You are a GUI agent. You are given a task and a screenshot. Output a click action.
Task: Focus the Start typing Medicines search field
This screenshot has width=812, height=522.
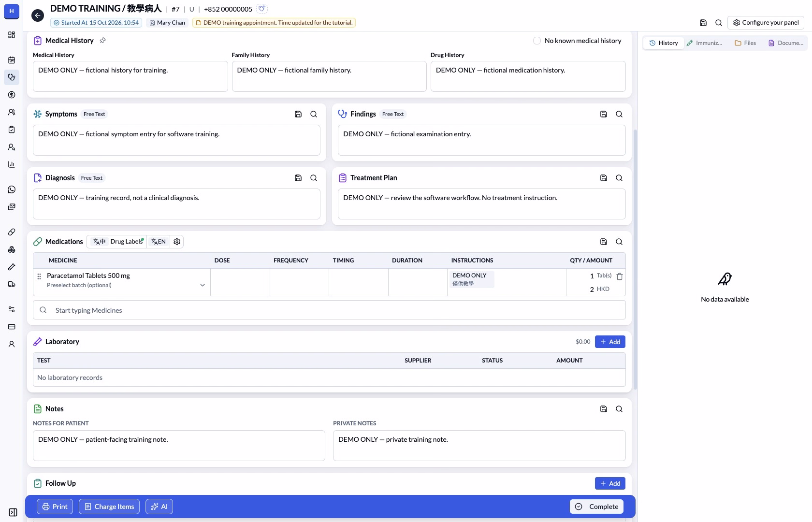coord(329,310)
